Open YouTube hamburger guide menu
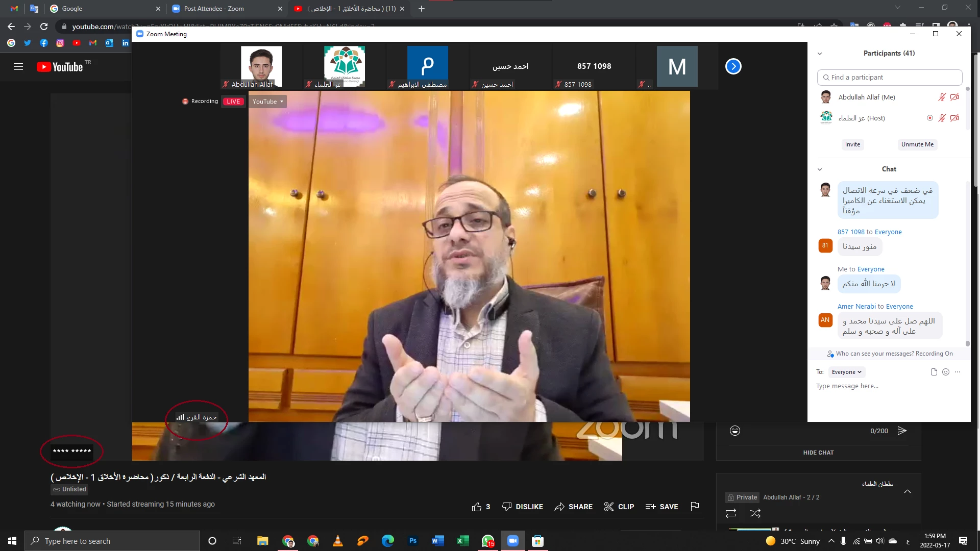The height and width of the screenshot is (551, 980). [x=18, y=67]
